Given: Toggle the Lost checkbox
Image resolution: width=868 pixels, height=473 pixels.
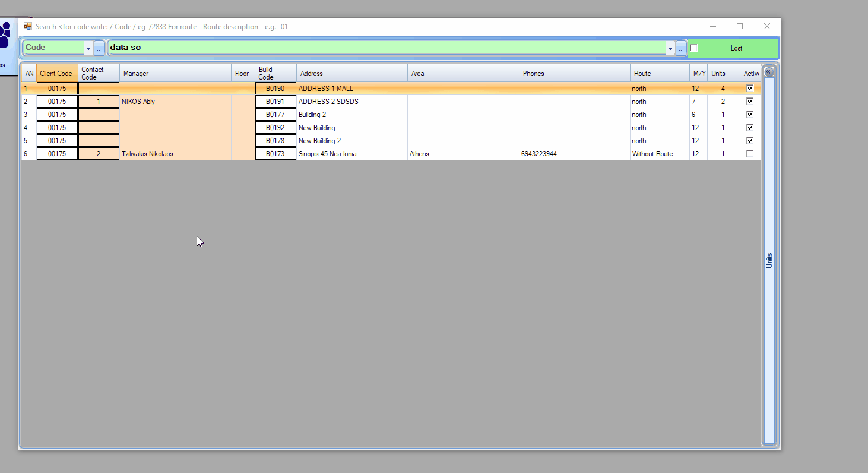Looking at the screenshot, I should coord(693,48).
